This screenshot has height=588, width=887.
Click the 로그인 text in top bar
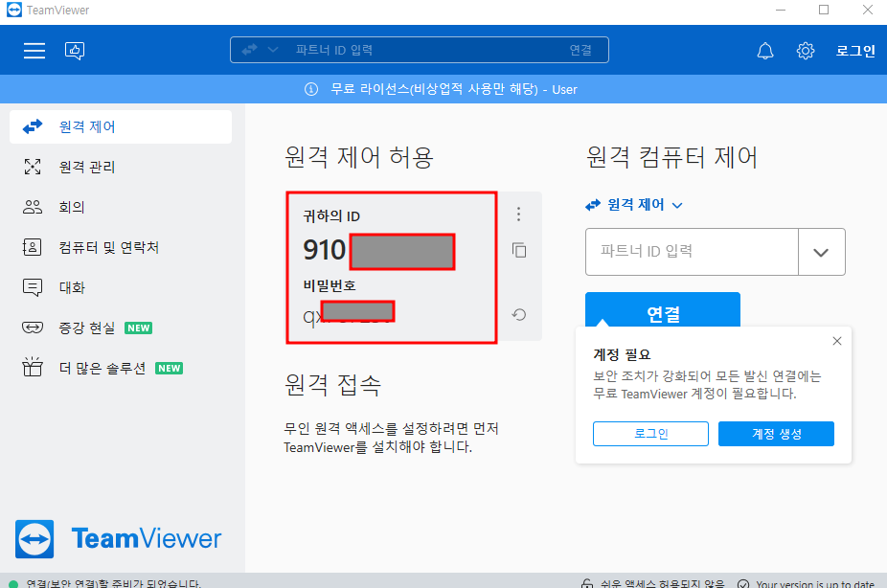(x=855, y=51)
